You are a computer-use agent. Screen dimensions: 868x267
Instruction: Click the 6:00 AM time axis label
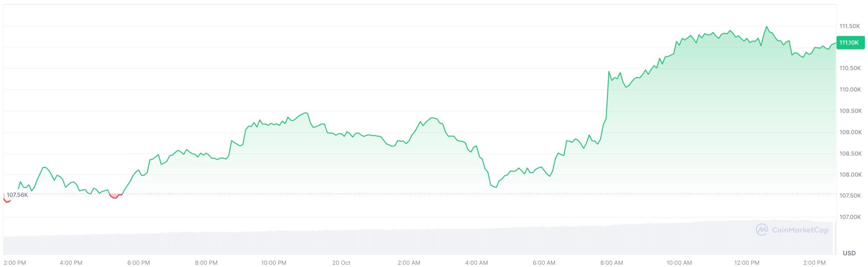[544, 263]
